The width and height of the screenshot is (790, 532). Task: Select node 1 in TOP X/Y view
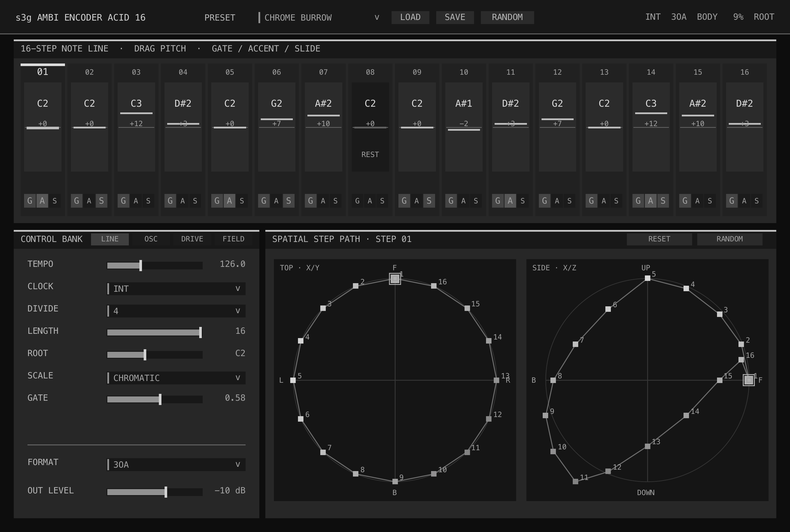[395, 279]
